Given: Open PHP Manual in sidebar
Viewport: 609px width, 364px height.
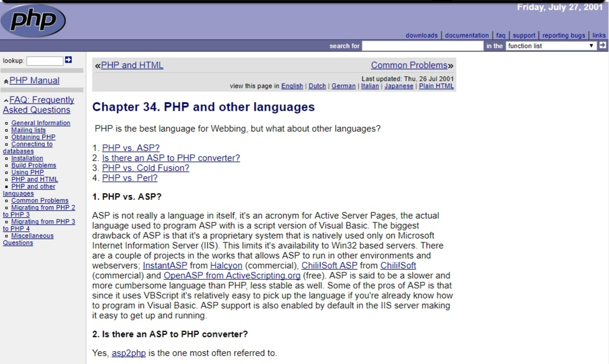Looking at the screenshot, I should 34,80.
